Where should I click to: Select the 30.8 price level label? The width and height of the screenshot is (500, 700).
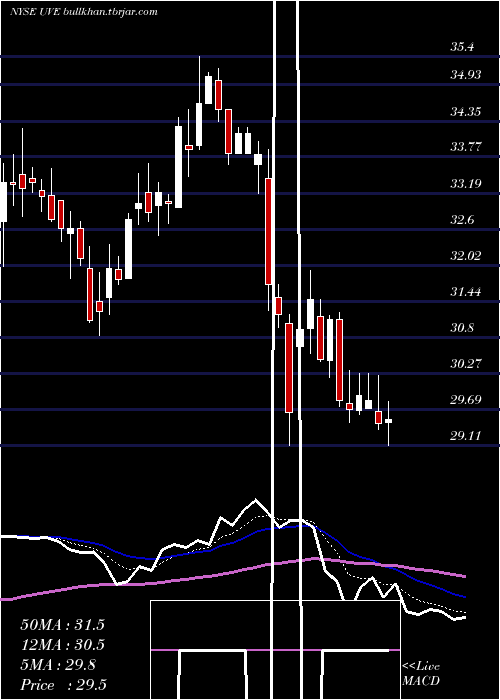[x=462, y=328]
